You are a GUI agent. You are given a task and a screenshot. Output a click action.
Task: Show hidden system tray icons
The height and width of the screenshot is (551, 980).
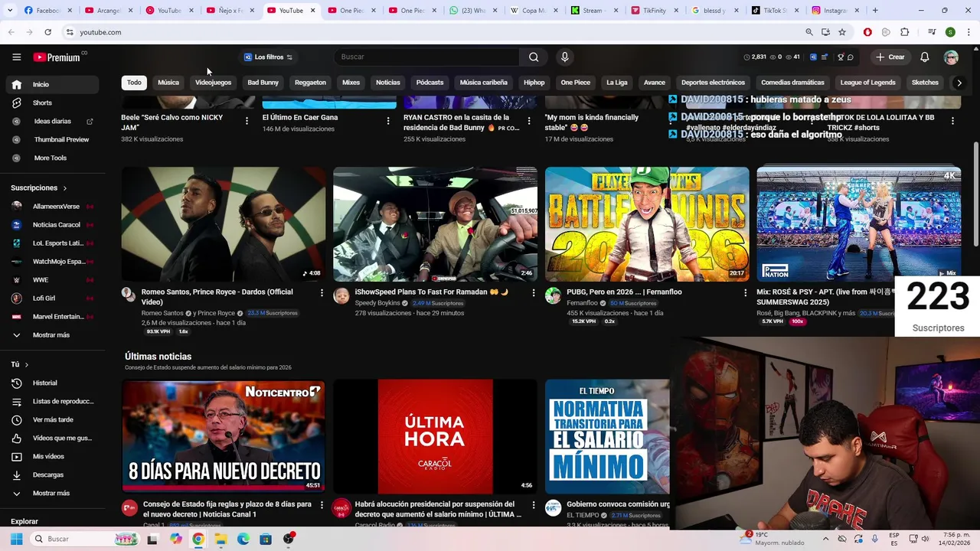click(825, 539)
